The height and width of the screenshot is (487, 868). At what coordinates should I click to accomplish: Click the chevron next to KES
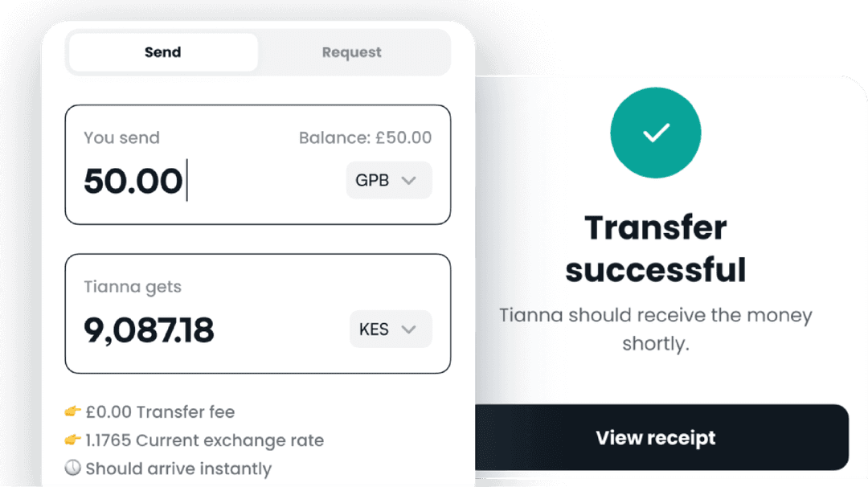point(408,329)
